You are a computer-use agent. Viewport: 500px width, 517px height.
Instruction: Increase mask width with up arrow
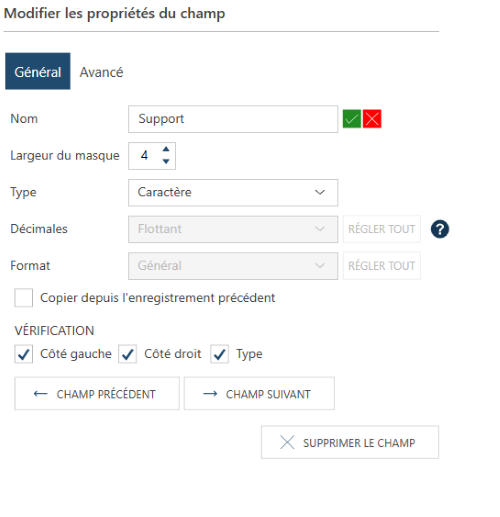tap(166, 149)
